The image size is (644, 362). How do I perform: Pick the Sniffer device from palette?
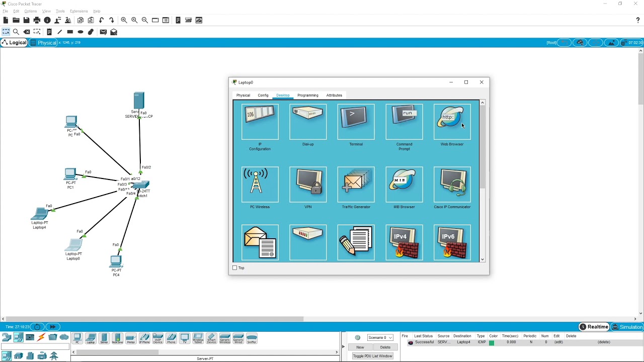[x=252, y=339]
